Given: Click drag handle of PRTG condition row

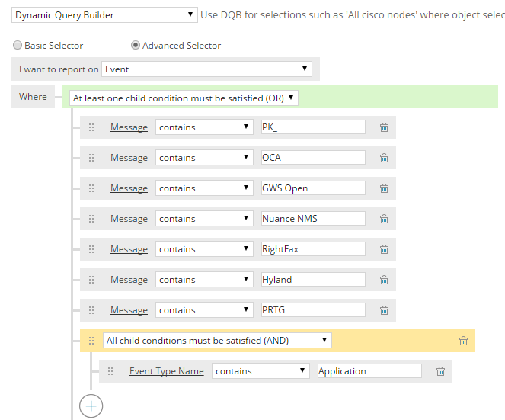Looking at the screenshot, I should 91,310.
